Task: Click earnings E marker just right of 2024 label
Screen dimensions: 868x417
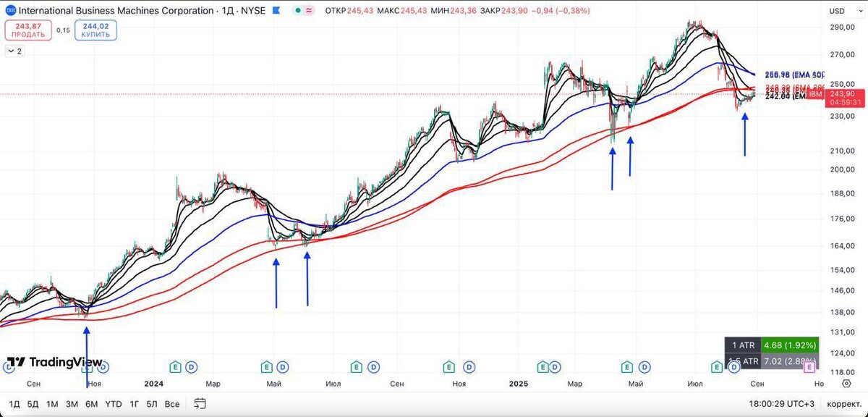Action: coord(175,366)
